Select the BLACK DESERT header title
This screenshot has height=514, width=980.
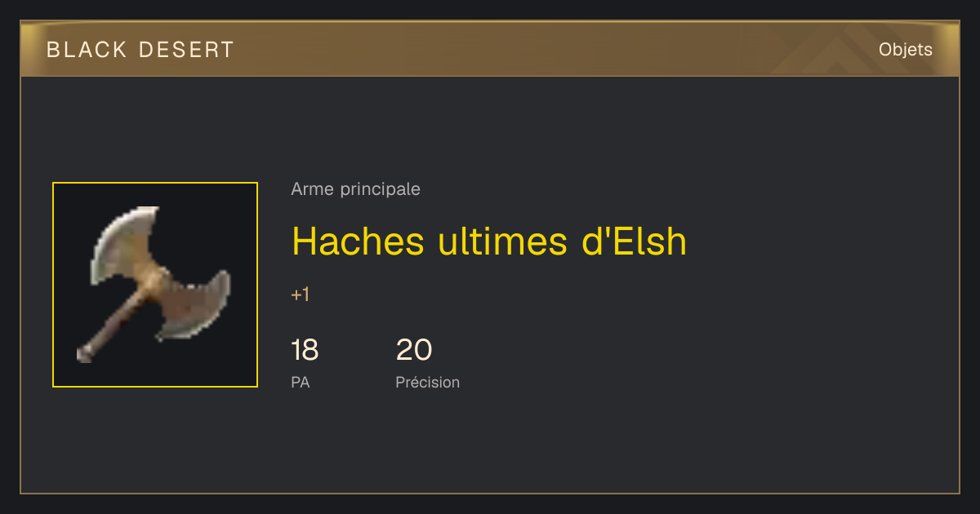pyautogui.click(x=140, y=50)
